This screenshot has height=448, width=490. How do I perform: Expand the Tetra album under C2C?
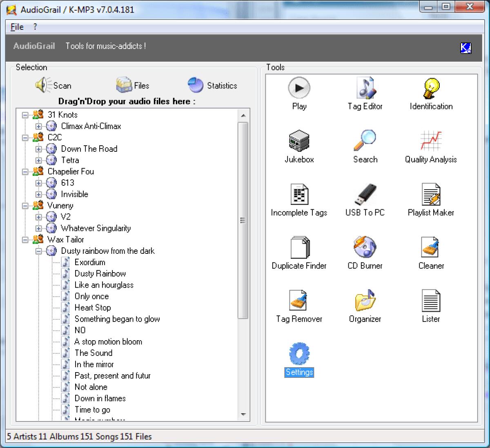(38, 160)
